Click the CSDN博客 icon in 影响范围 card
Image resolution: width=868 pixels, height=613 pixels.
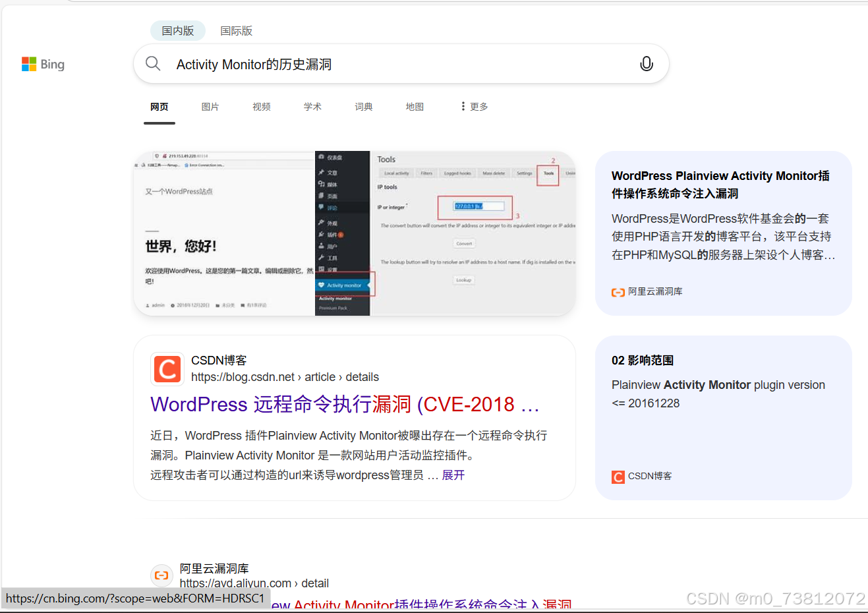pyautogui.click(x=618, y=477)
